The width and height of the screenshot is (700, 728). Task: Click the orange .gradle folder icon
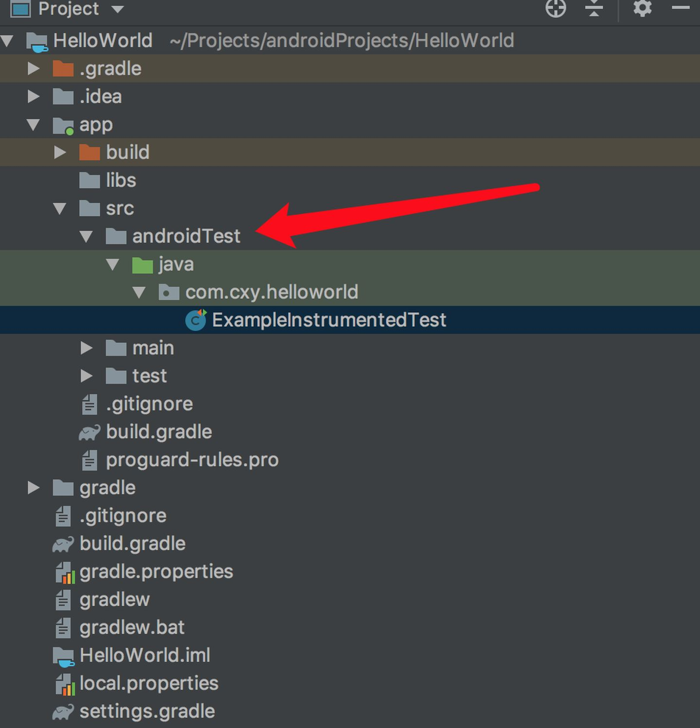coord(63,69)
